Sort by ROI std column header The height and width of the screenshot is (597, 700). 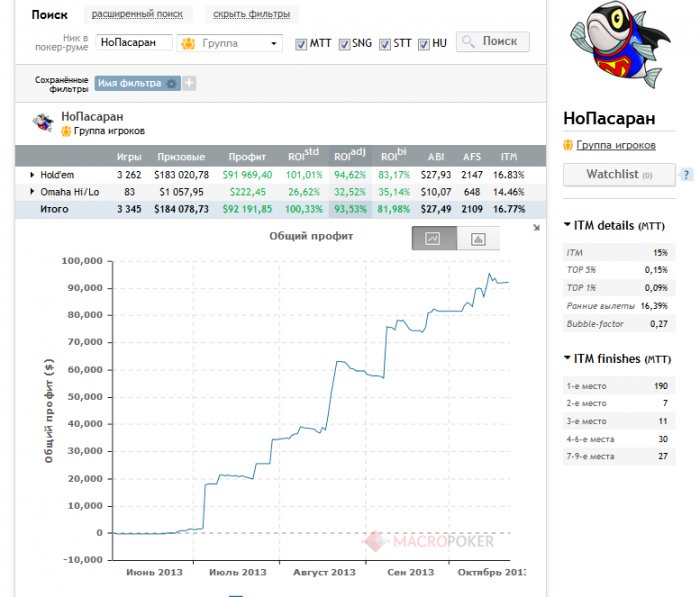tap(303, 154)
